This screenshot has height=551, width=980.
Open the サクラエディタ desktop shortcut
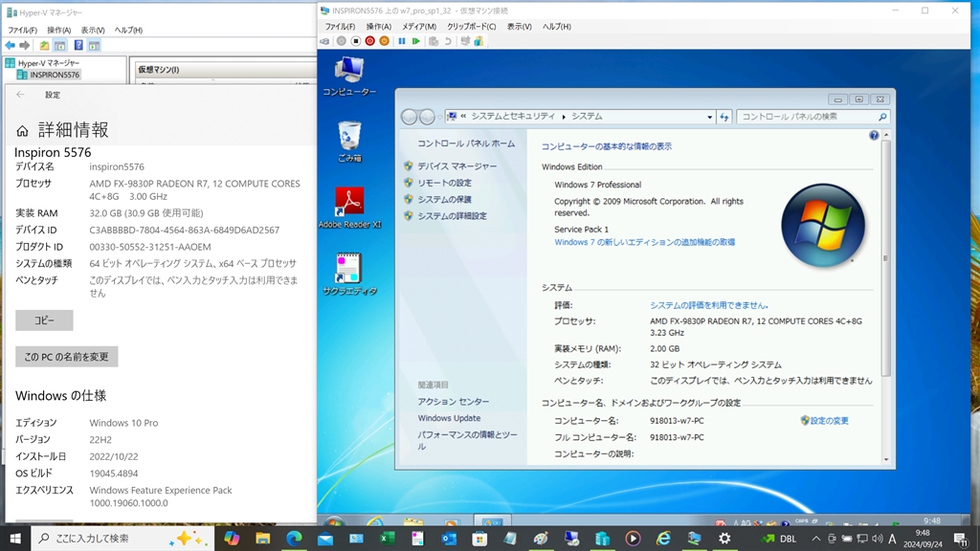(349, 275)
